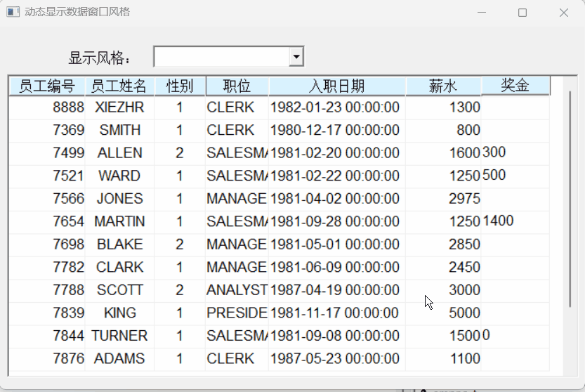585x392 pixels.
Task: Click salary value 800
Action: click(468, 130)
